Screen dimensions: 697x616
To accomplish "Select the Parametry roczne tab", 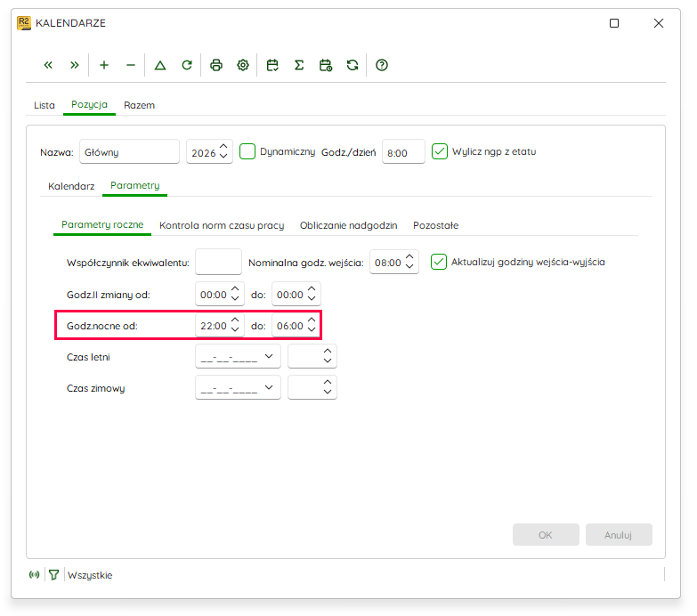I will [102, 225].
